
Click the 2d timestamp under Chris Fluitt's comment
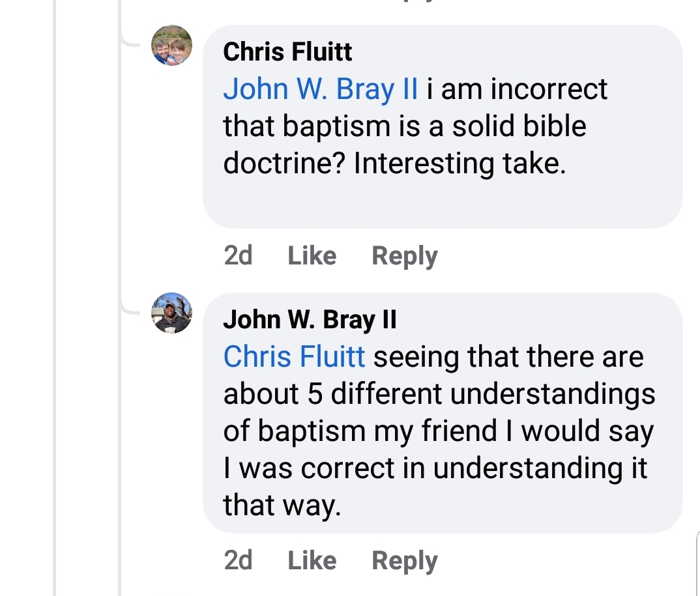click(238, 256)
